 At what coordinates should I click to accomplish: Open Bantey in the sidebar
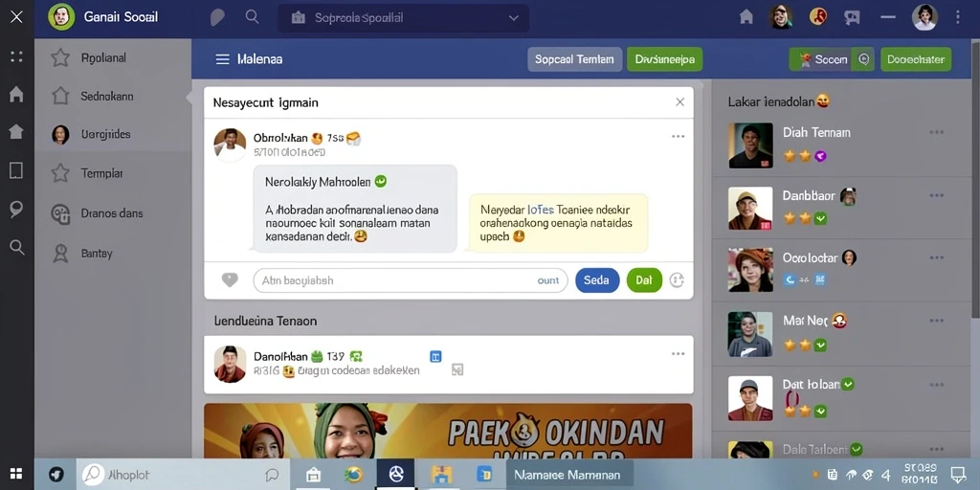point(113,253)
